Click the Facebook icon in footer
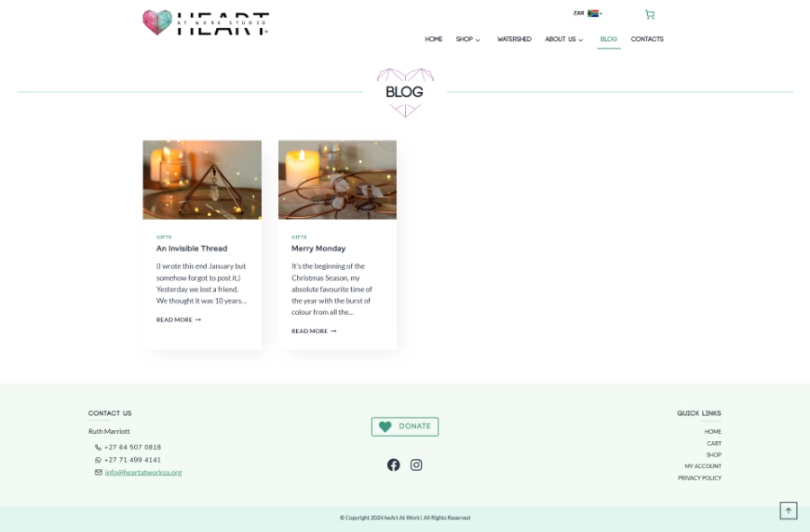The height and width of the screenshot is (532, 810). (x=393, y=464)
